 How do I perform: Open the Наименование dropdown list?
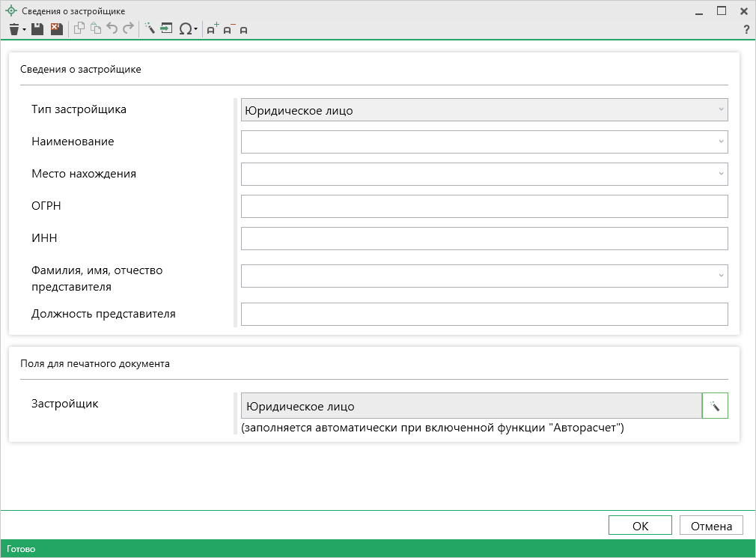[721, 142]
